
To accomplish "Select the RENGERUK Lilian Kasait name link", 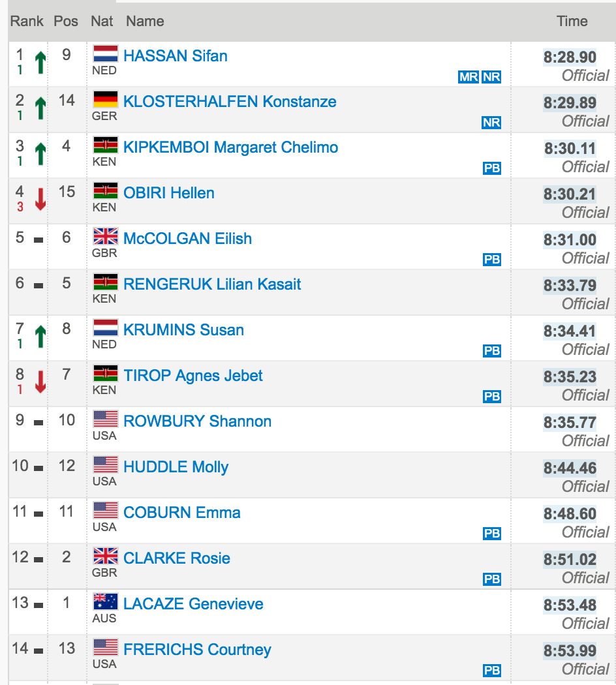I will coord(212,284).
